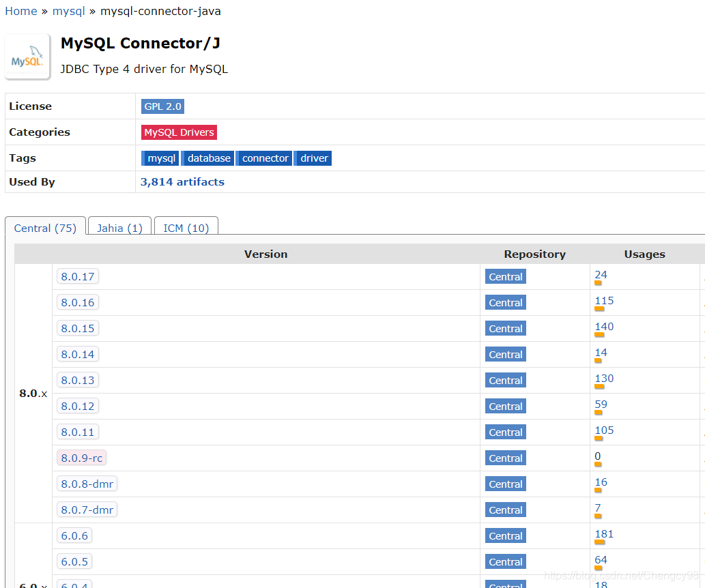The width and height of the screenshot is (705, 588).
Task: Click the Repository column header
Action: (x=534, y=254)
